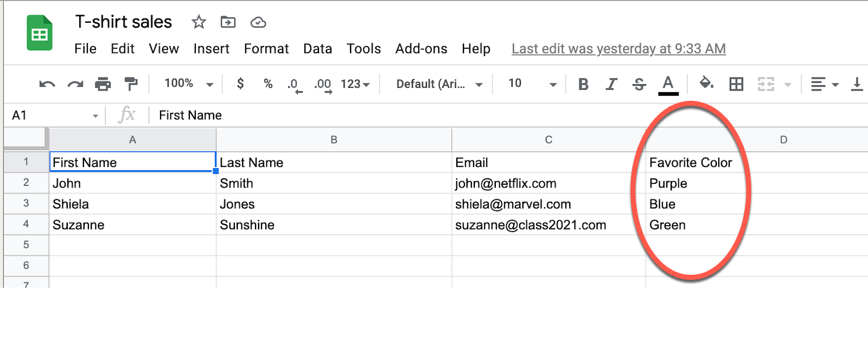Viewport: 868px width, 353px height.
Task: Click the format as percent button
Action: [x=268, y=84]
